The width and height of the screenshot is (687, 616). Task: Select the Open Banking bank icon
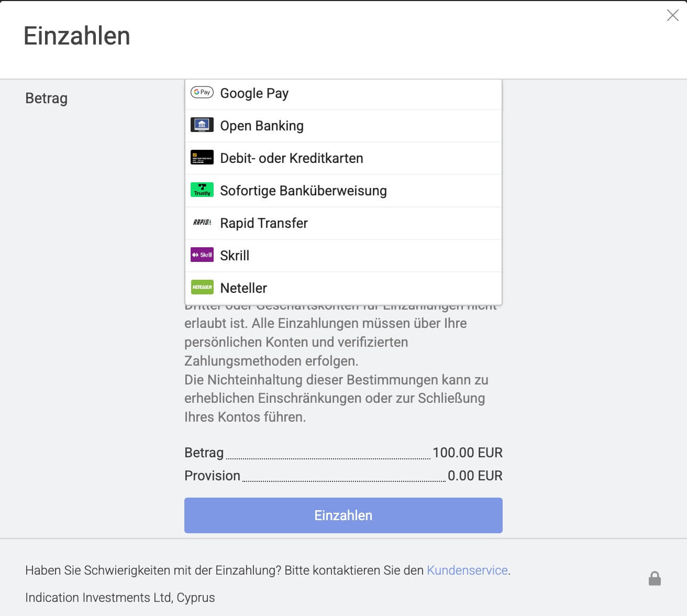tap(202, 125)
